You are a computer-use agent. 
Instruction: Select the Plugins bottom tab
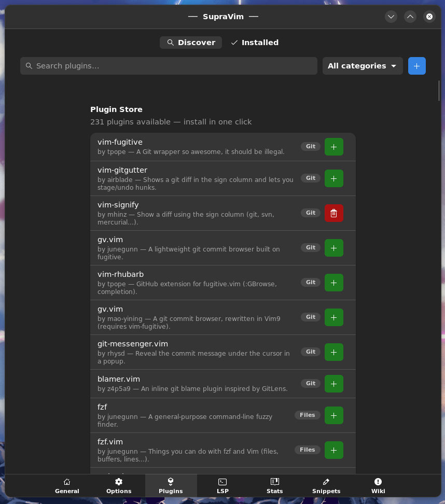[171, 486]
